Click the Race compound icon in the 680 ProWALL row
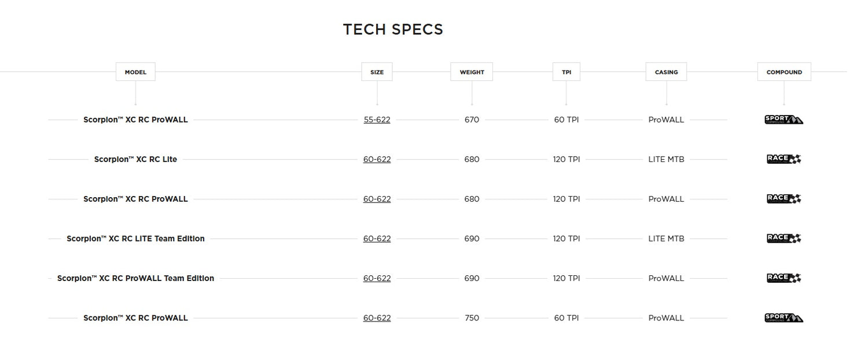This screenshot has width=868, height=362. pyautogui.click(x=784, y=198)
